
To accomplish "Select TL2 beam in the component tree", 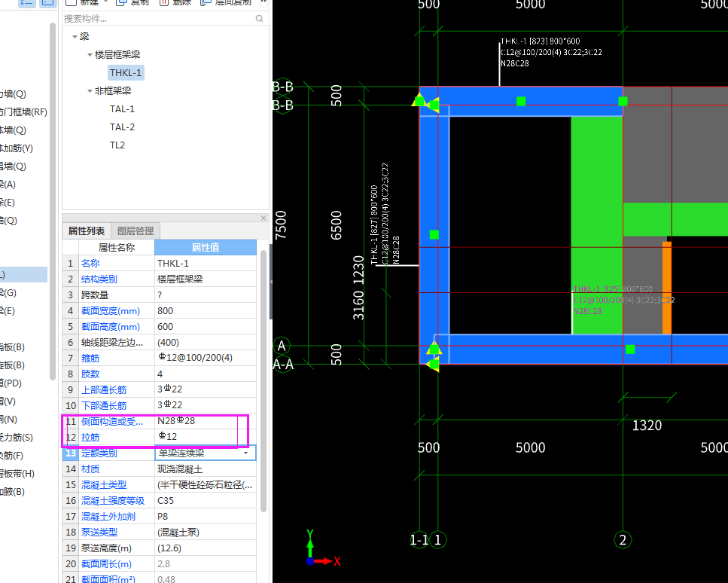I will tap(117, 145).
